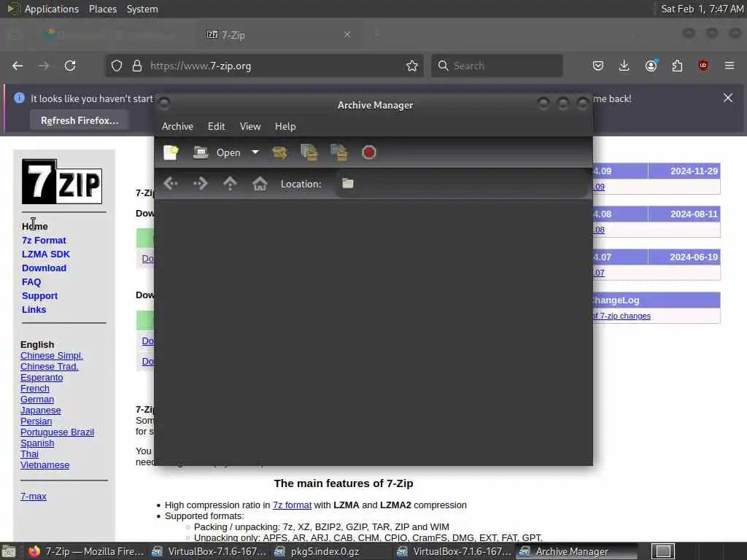
Task: Click Firefox forward arrow button
Action: [x=44, y=66]
